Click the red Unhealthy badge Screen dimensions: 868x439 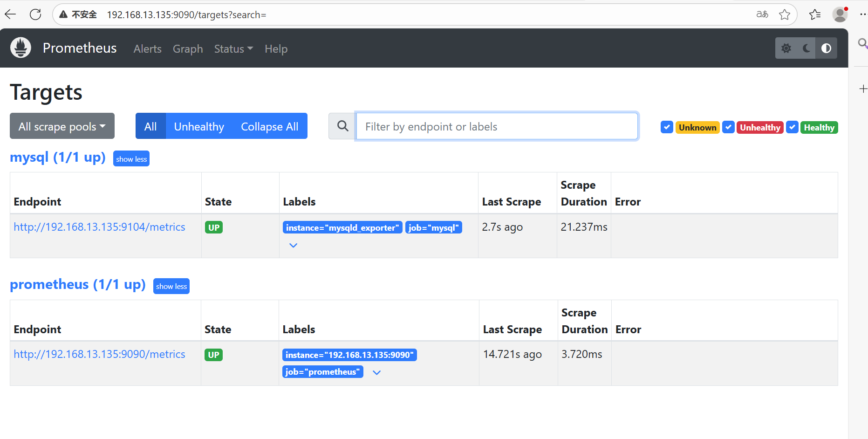point(760,127)
